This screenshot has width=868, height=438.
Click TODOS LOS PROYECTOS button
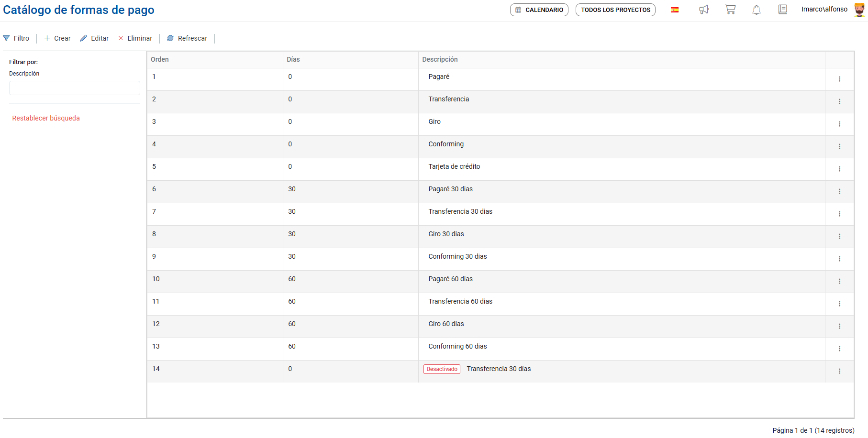(615, 10)
